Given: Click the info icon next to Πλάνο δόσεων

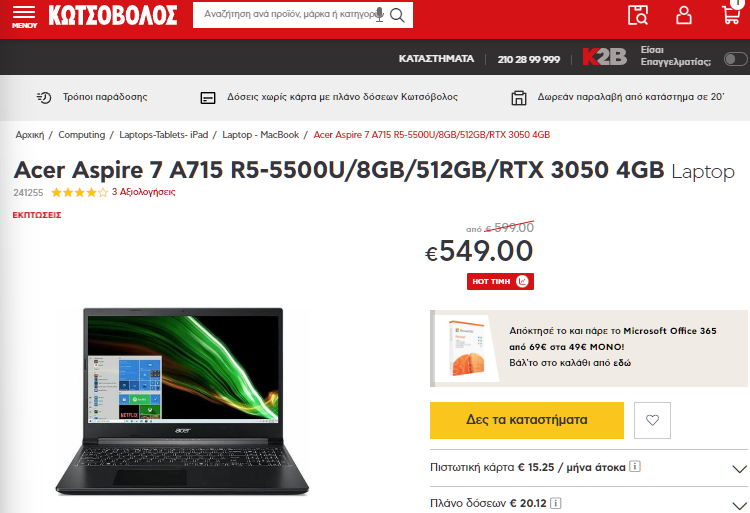Looking at the screenshot, I should click(x=555, y=503).
